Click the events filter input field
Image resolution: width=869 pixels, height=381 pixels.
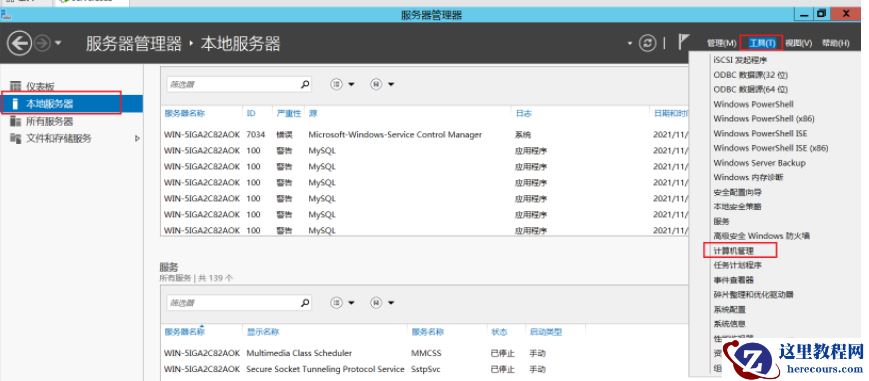233,84
